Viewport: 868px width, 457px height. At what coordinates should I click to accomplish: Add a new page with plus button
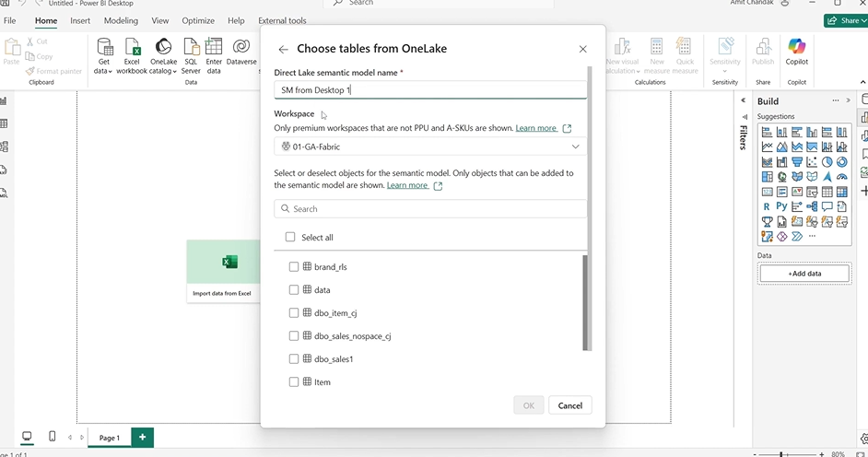click(142, 437)
